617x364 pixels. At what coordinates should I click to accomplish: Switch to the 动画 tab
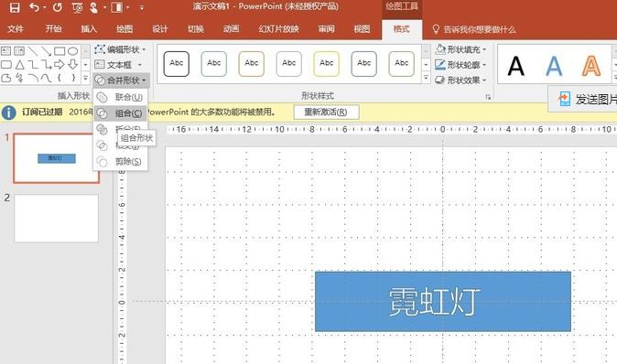point(231,28)
